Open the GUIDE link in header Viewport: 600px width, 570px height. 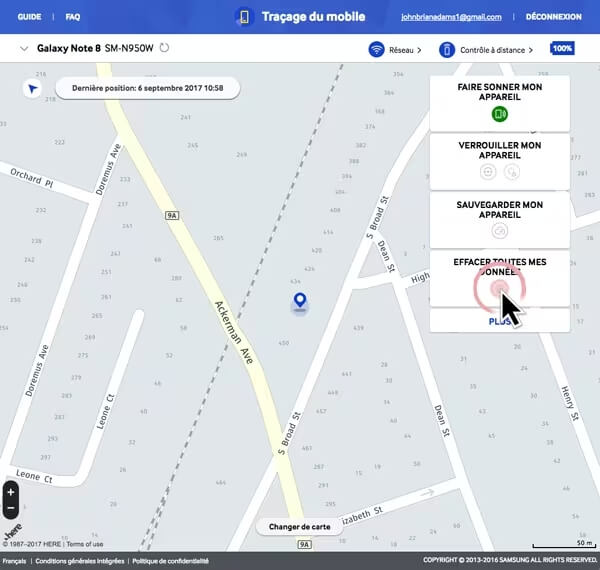coord(29,17)
